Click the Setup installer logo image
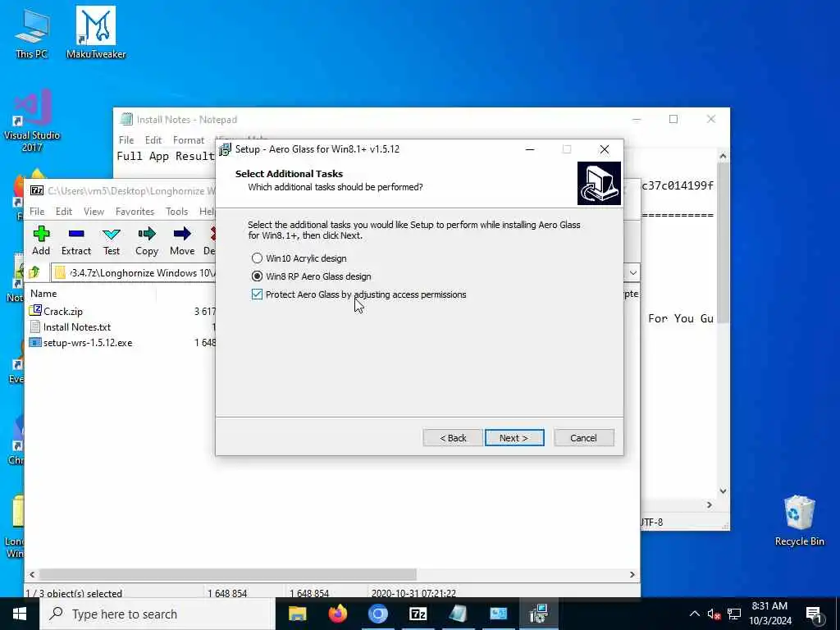 [x=599, y=183]
